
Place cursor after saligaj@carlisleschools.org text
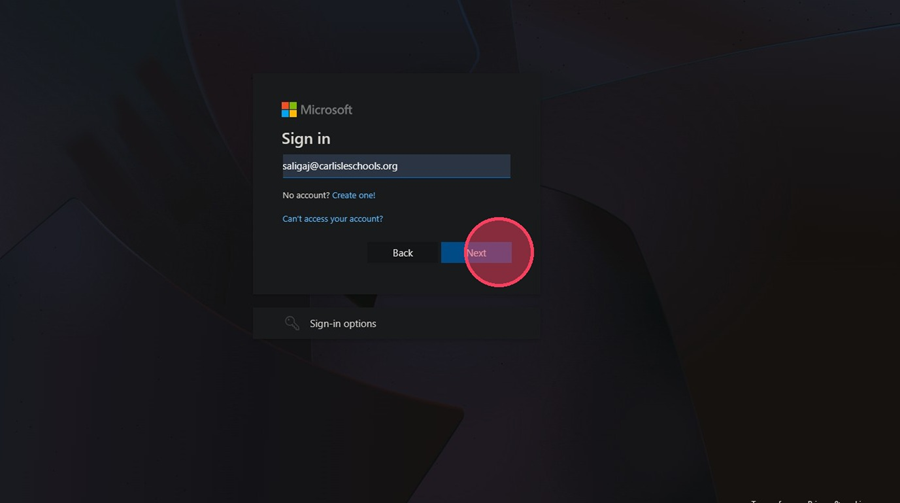398,166
